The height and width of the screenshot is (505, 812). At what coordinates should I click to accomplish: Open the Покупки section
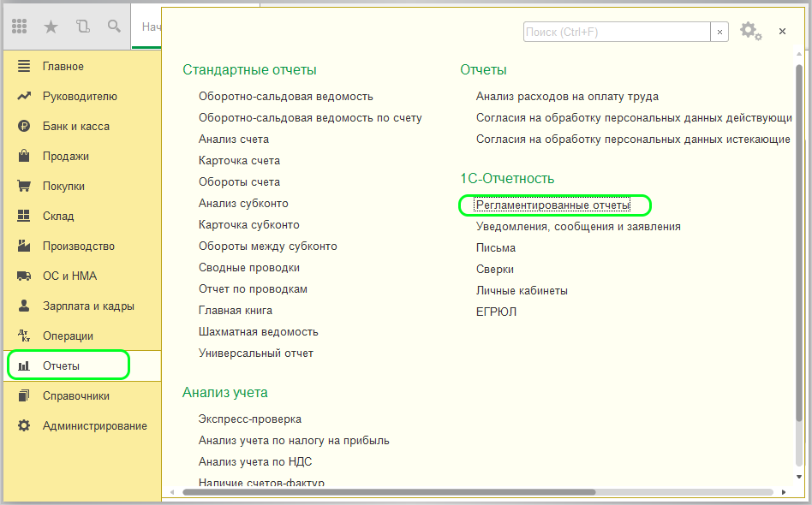click(x=63, y=187)
